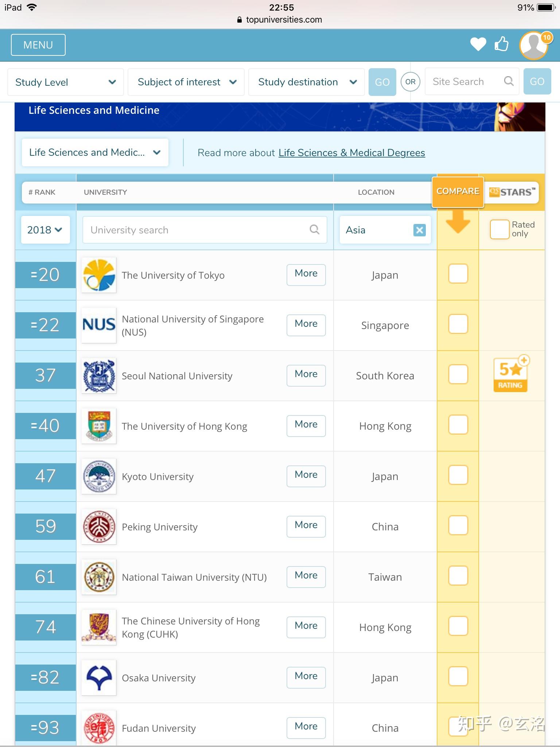This screenshot has height=747, width=560.
Task: Check compare box for NUS
Action: (458, 324)
